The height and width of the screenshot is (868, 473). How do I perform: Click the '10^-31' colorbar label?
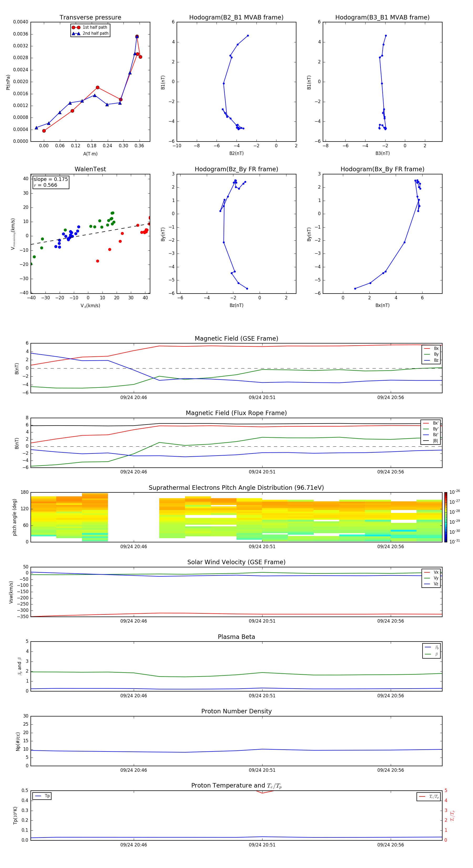click(x=455, y=542)
